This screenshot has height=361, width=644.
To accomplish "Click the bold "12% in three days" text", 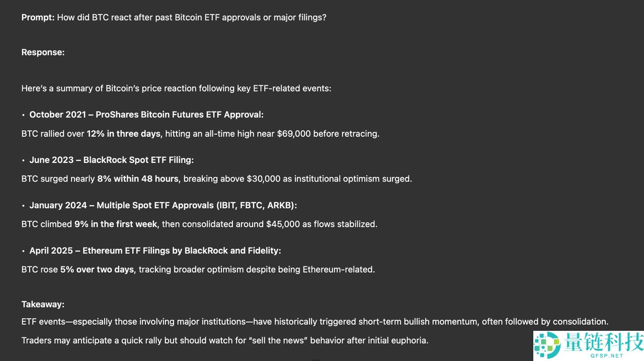I will 124,134.
